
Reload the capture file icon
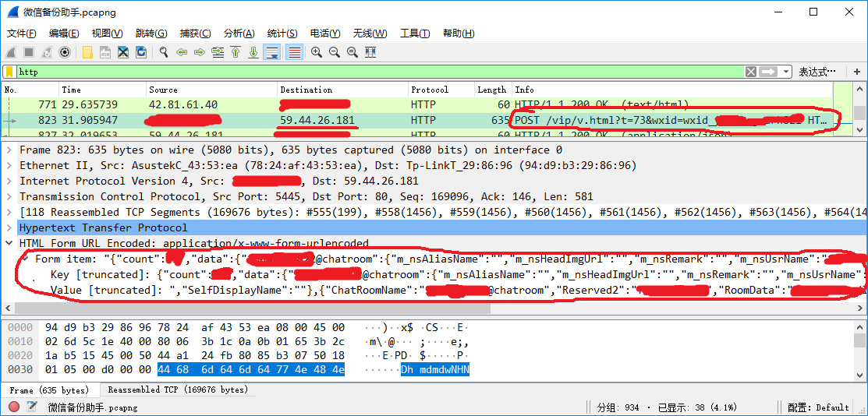coord(141,52)
